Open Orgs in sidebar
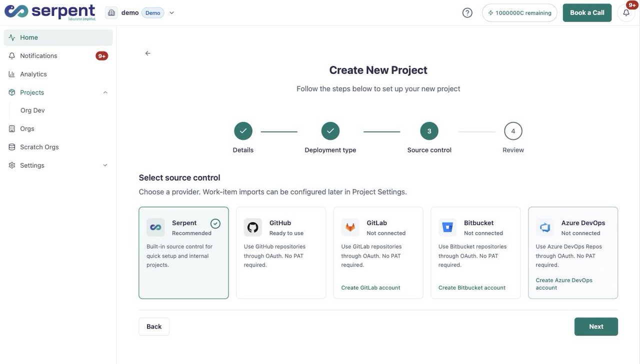 (58, 129)
